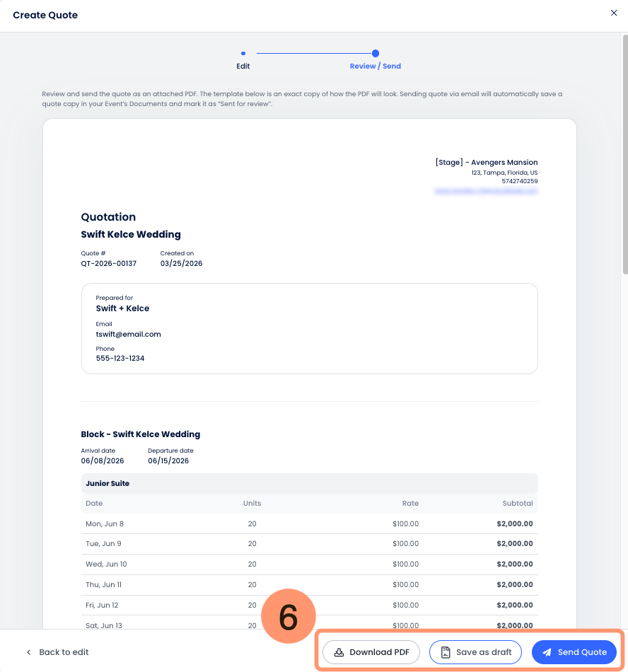Close the Create Quote dialog
The height and width of the screenshot is (672, 628).
613,13
